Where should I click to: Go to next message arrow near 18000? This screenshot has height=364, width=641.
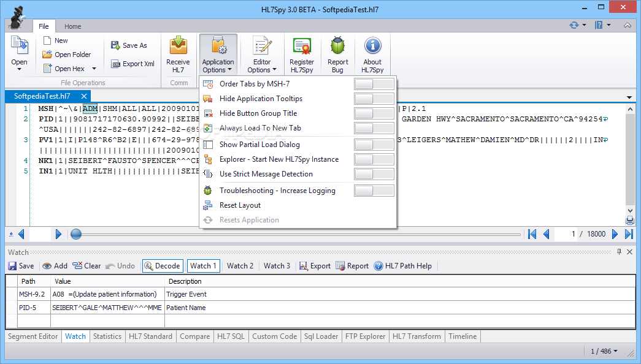615,234
